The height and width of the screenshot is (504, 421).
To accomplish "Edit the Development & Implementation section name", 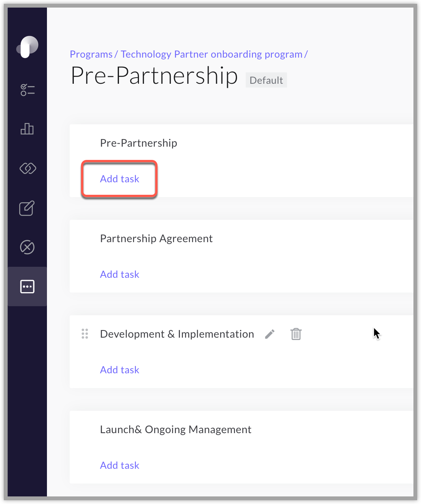I will [x=270, y=334].
